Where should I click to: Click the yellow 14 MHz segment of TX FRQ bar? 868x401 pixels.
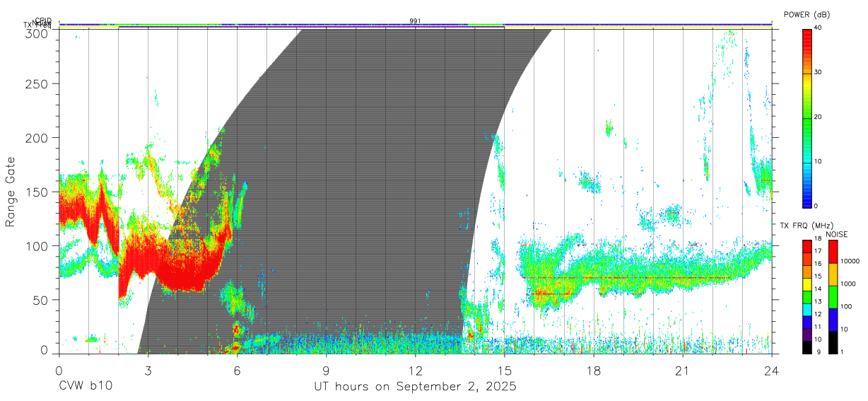click(807, 284)
